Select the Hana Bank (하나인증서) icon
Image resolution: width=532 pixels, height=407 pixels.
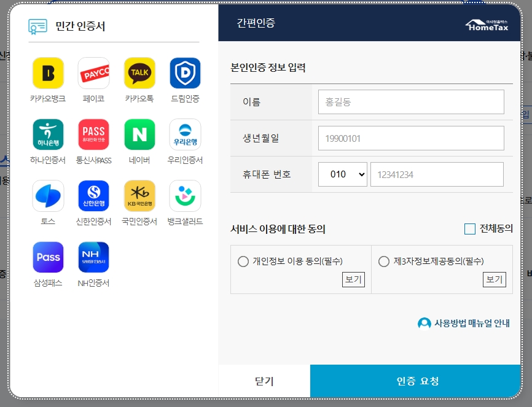point(48,134)
